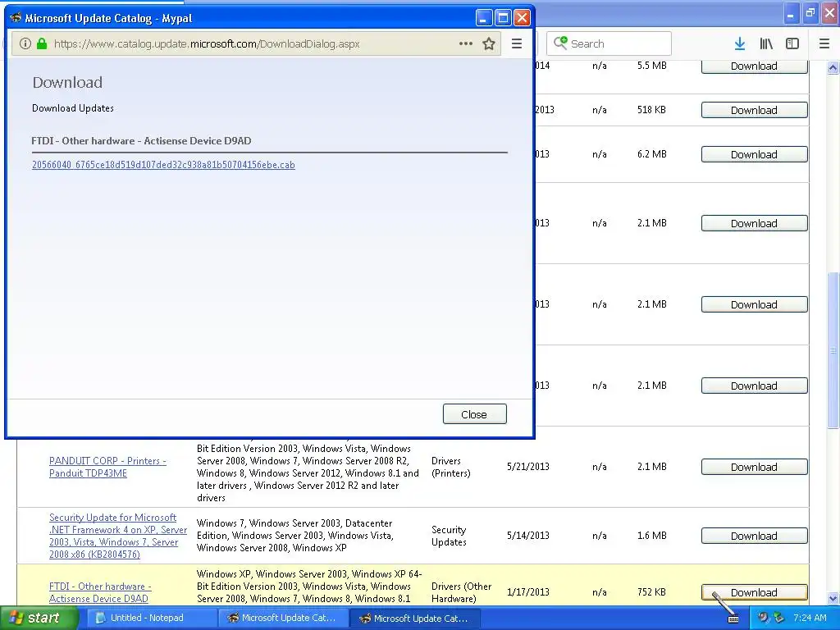This screenshot has height=630, width=840.
Task: Open the popup window hamburger menu
Action: [x=517, y=44]
